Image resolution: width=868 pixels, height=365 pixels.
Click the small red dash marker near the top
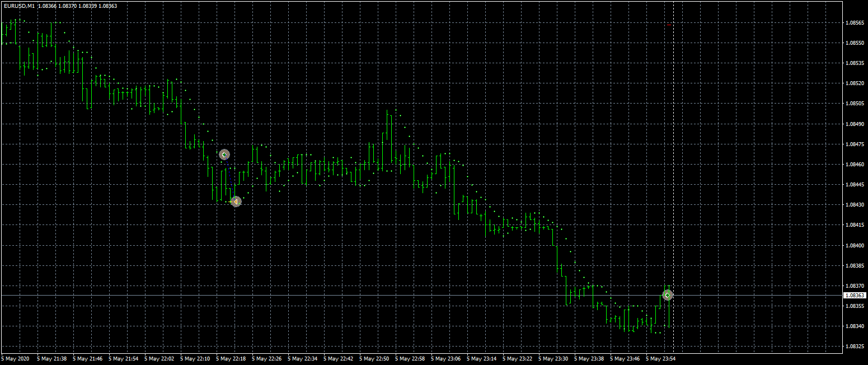click(x=669, y=25)
